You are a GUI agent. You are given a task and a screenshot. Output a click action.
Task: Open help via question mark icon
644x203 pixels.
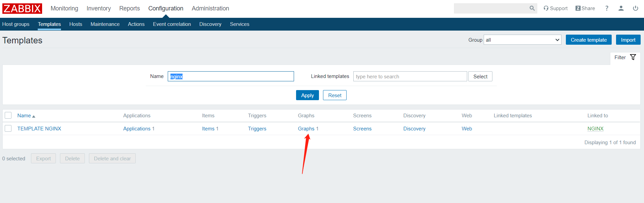(x=607, y=8)
